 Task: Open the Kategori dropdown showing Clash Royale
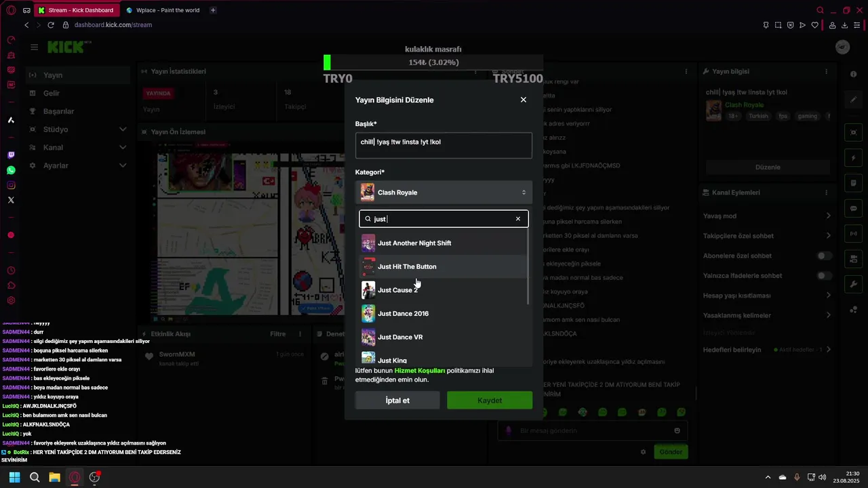[x=443, y=192]
